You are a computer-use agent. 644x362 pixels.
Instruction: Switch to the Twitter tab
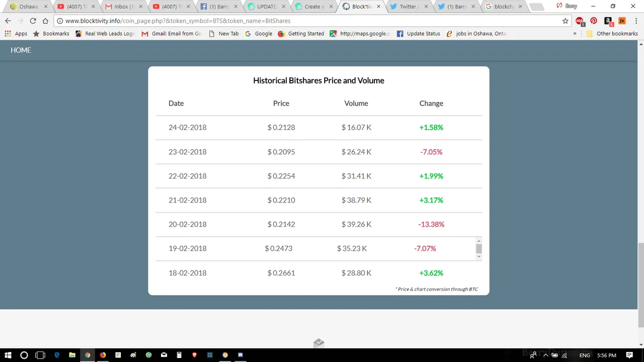point(409,7)
